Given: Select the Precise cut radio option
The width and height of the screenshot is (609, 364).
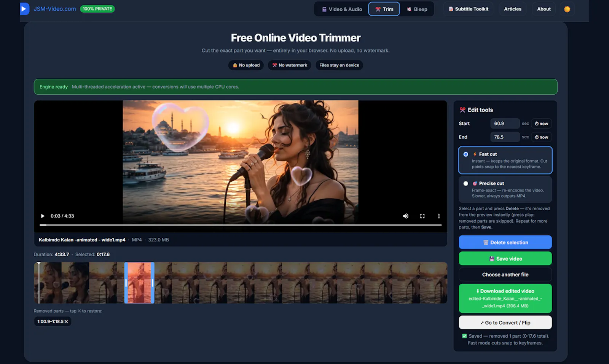Looking at the screenshot, I should tap(466, 184).
